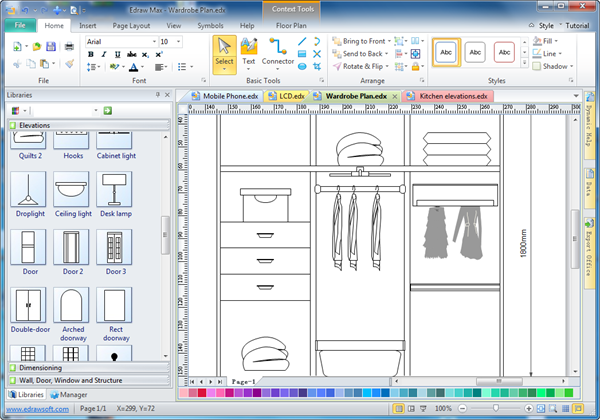This screenshot has width=600, height=420.
Task: Activate the Connector tool
Action: (278, 51)
